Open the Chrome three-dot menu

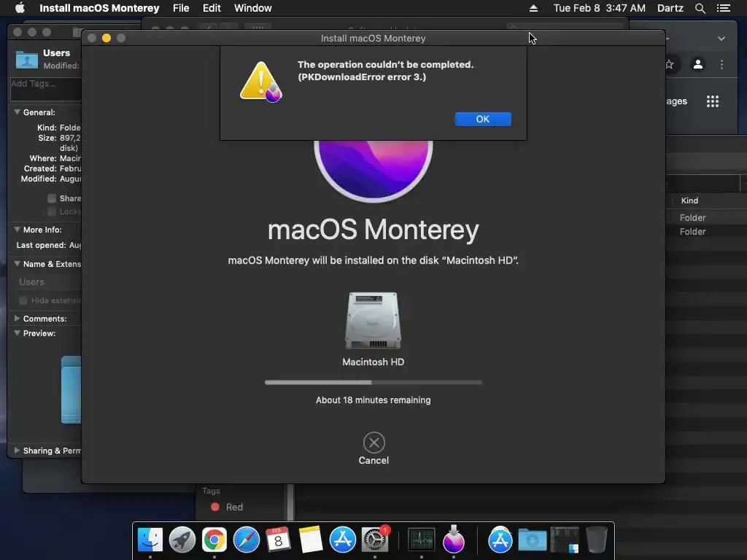click(x=721, y=64)
